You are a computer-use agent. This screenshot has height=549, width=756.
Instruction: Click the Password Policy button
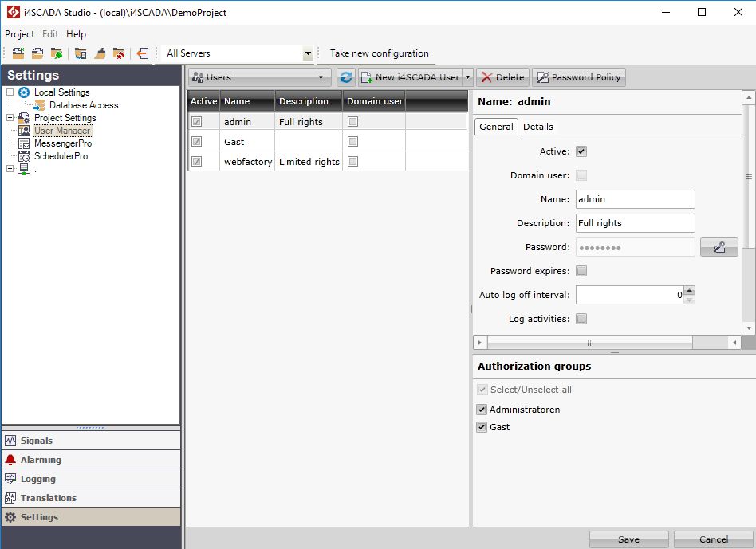point(579,77)
